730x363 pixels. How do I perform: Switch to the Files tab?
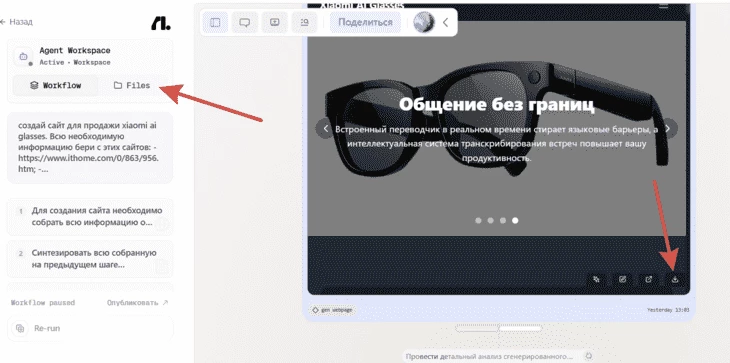pos(132,86)
